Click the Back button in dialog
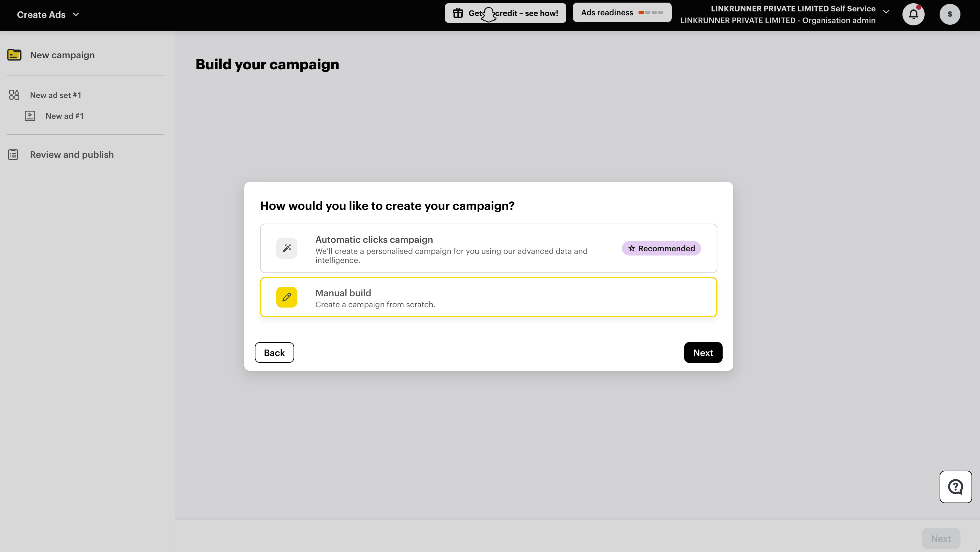 tap(274, 352)
